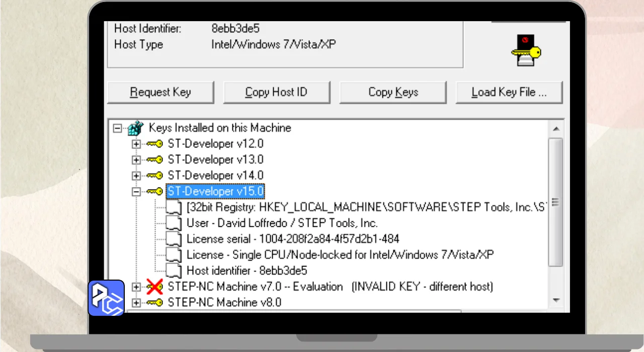Image resolution: width=644 pixels, height=352 pixels.
Task: Click the document icon beside 32bit Registry entry
Action: [x=174, y=207]
